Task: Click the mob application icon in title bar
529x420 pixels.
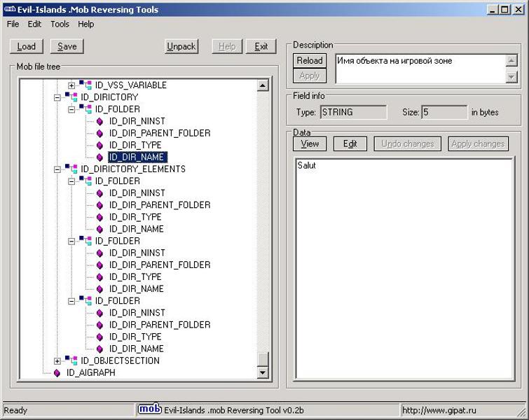Action: [x=8, y=9]
